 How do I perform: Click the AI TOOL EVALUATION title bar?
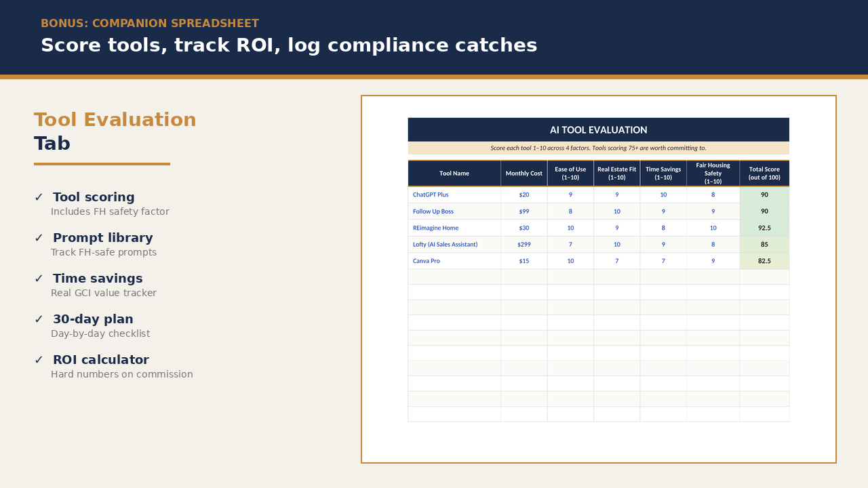pyautogui.click(x=599, y=129)
